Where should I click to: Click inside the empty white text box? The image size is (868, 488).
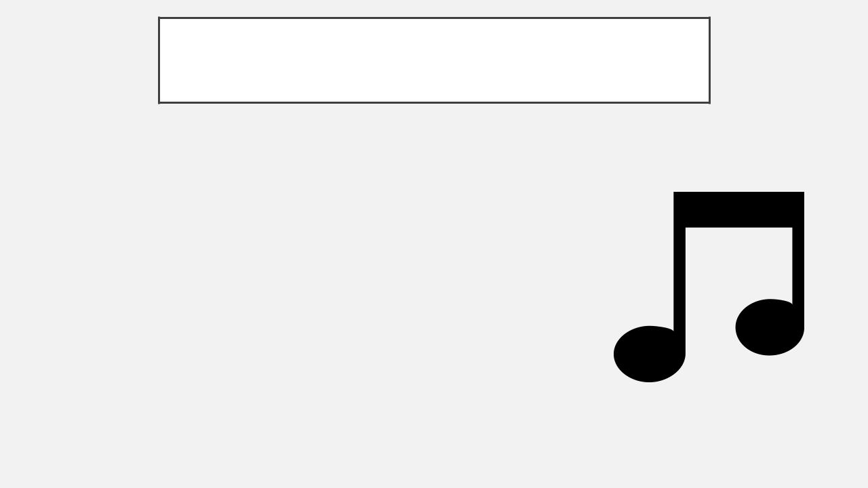click(434, 60)
